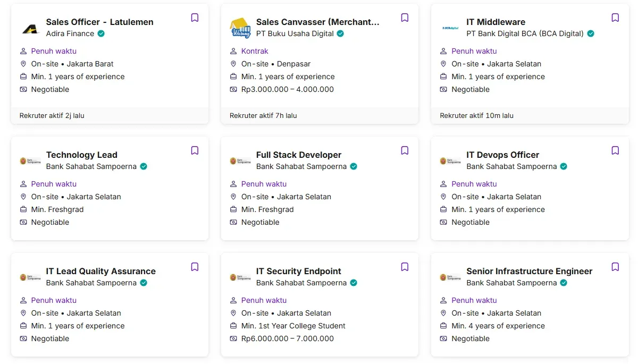Open the Full Stack Developer listing

(x=299, y=155)
